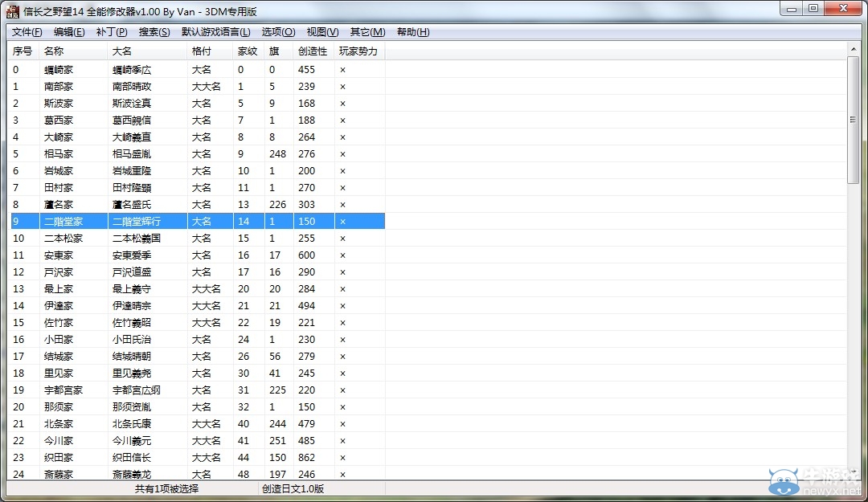868x502 pixels.
Task: Select the 斯波家 row
Action: coord(198,104)
